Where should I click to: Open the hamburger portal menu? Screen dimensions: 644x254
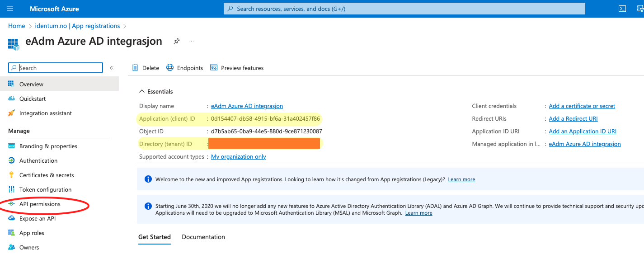(10, 9)
